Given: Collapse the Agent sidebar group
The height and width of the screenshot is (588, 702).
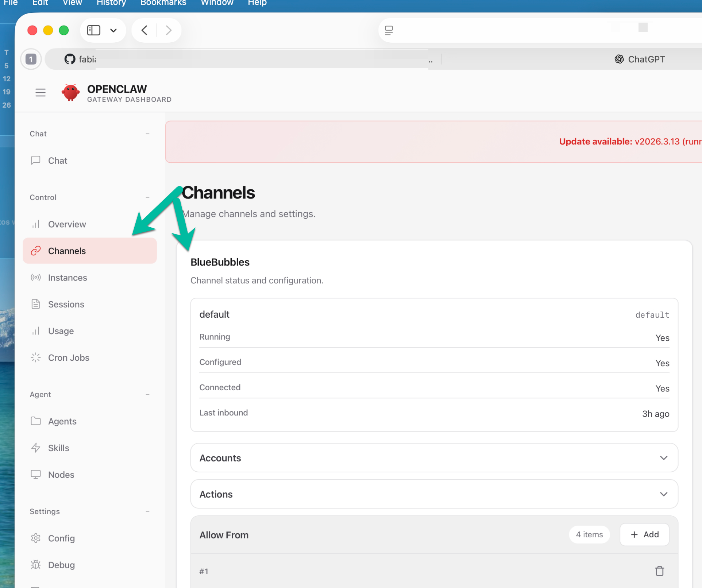Looking at the screenshot, I should [x=147, y=394].
